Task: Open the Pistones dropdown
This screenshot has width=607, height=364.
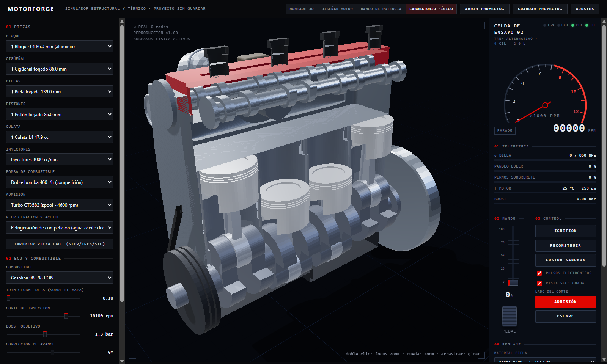Action: pos(60,114)
